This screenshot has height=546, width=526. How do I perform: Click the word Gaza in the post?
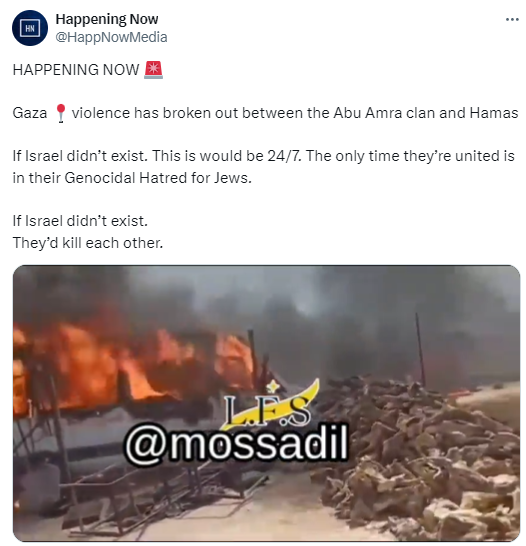pyautogui.click(x=30, y=113)
